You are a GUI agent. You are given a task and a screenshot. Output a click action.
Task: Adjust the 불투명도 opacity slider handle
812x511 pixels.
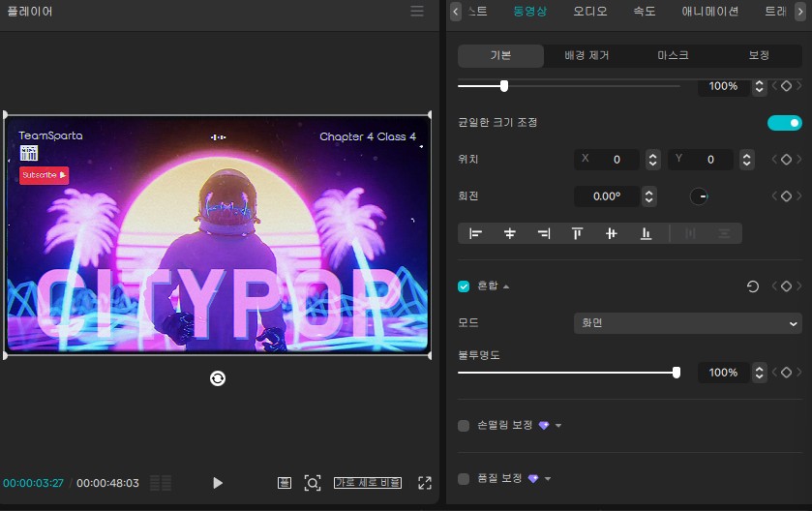coord(677,373)
